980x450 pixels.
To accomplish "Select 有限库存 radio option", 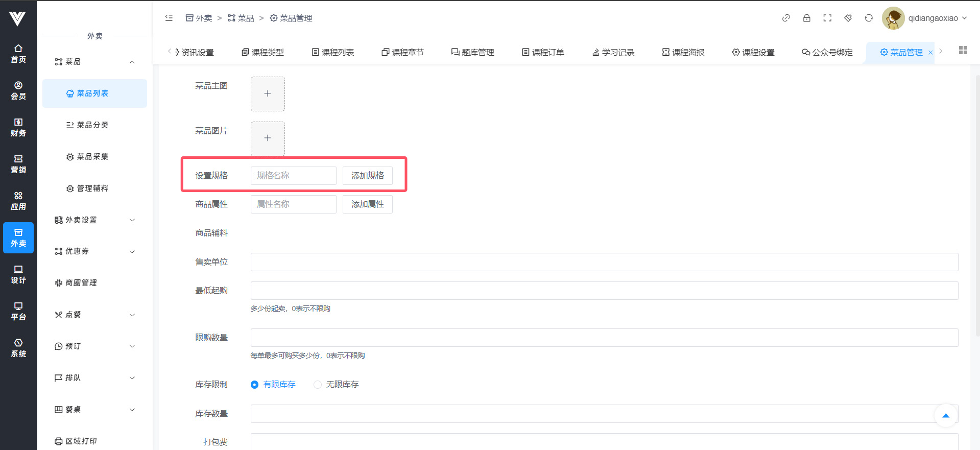I will [x=254, y=385].
